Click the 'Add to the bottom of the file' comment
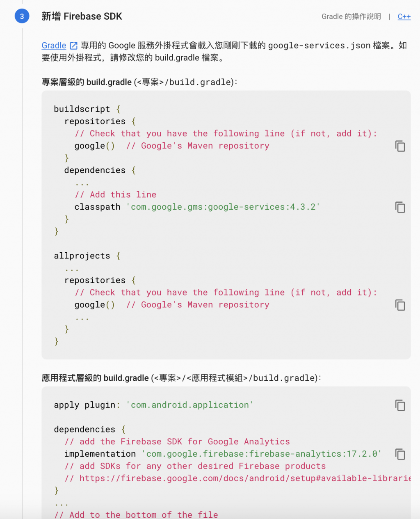Image resolution: width=420 pixels, height=519 pixels. [x=136, y=514]
